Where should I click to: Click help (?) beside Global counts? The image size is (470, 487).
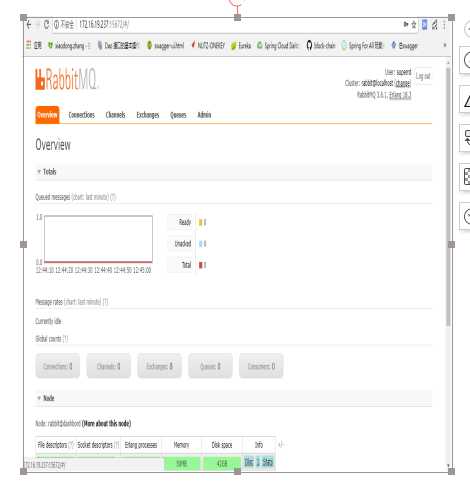tap(65, 339)
